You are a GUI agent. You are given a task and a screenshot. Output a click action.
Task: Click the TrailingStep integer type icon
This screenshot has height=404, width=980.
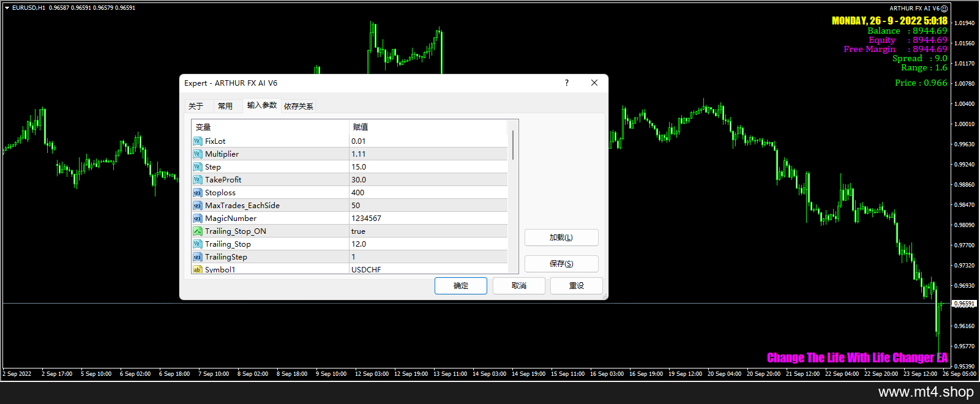(x=197, y=257)
